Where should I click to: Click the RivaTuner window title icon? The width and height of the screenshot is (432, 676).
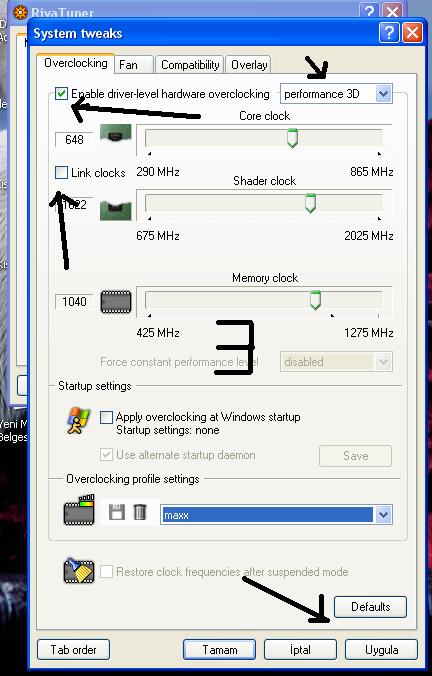(x=20, y=12)
